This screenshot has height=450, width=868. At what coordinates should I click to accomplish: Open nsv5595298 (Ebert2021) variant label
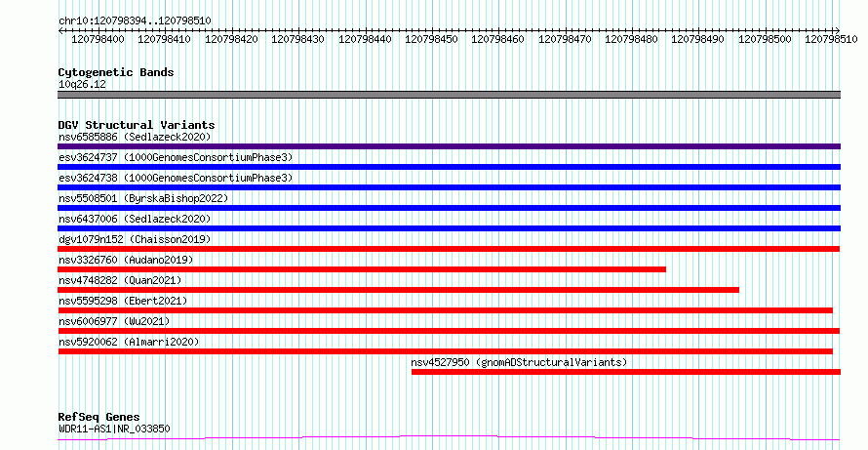point(123,301)
